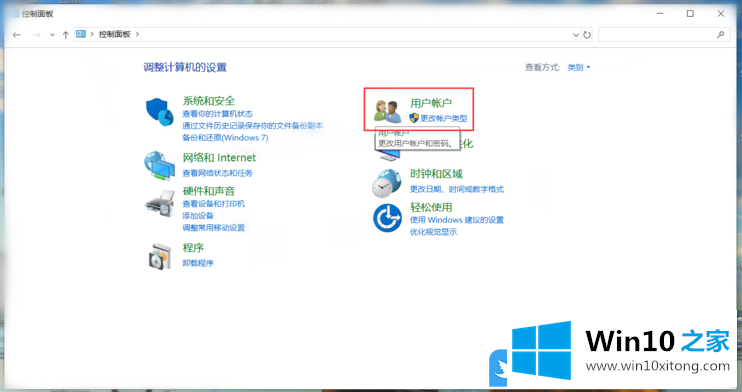Open recent locations dropdown arrow
Viewport: 742px width, 392px height.
click(52, 35)
